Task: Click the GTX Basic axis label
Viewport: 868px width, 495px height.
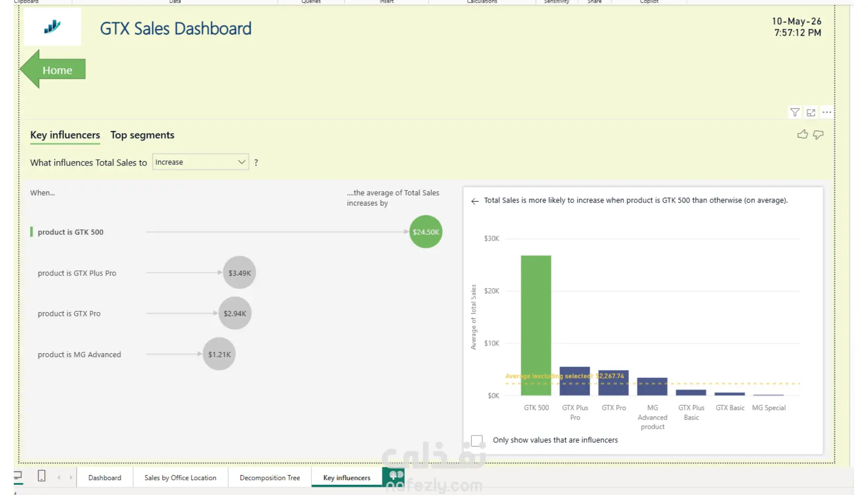Action: pyautogui.click(x=730, y=408)
